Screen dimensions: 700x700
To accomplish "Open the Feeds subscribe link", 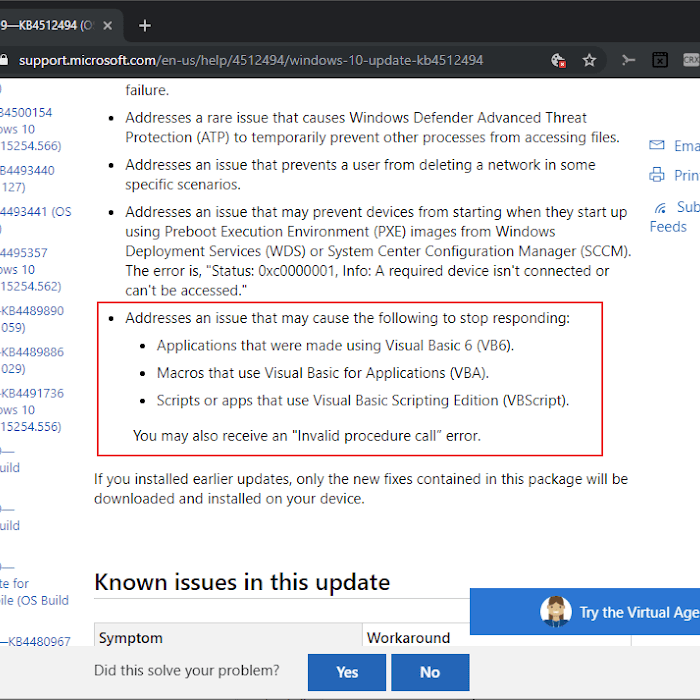I will tap(668, 227).
